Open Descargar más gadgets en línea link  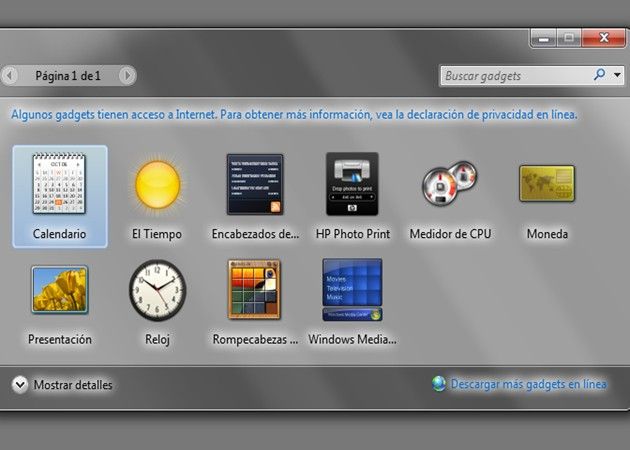click(528, 383)
